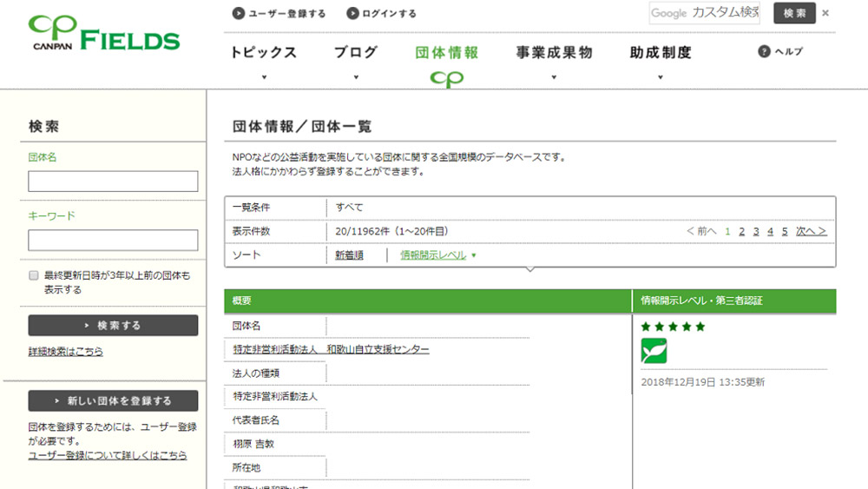Click play icon beside ユーザー登録する
This screenshot has width=868, height=489.
(239, 13)
